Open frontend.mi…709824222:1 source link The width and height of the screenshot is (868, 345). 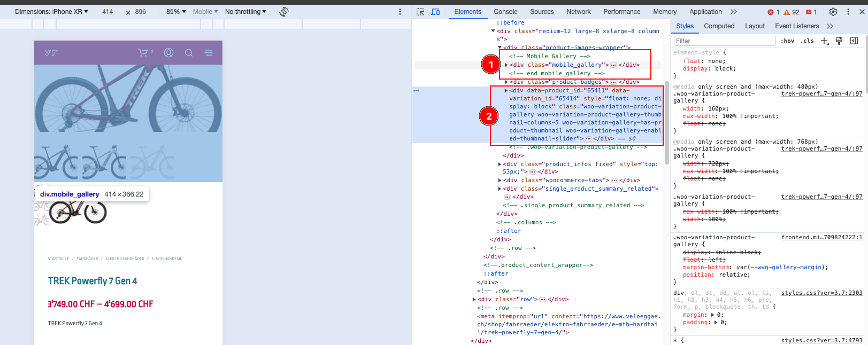[821, 237]
